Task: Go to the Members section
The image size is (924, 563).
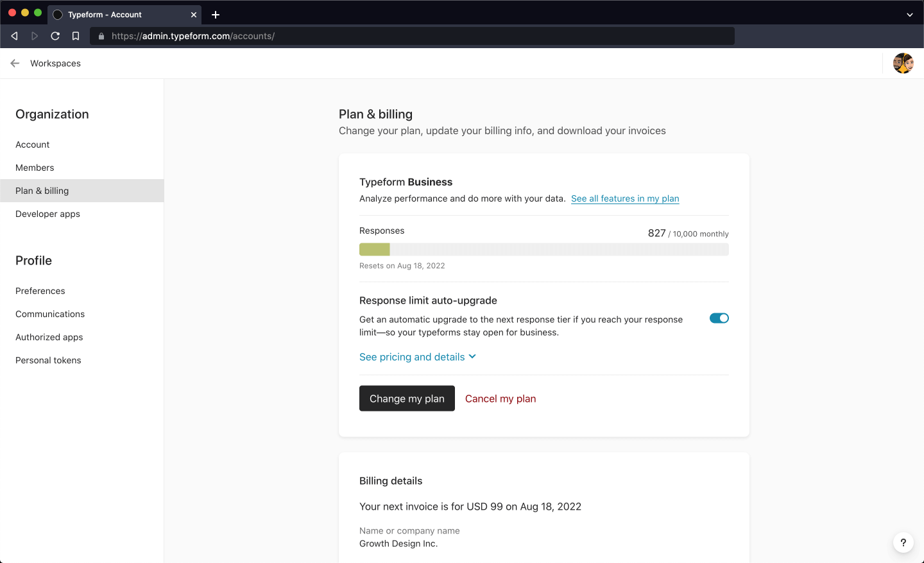Action: 35,168
